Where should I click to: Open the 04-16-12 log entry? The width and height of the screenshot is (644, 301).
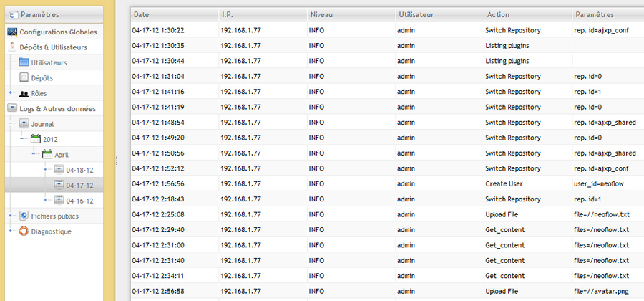coord(79,201)
